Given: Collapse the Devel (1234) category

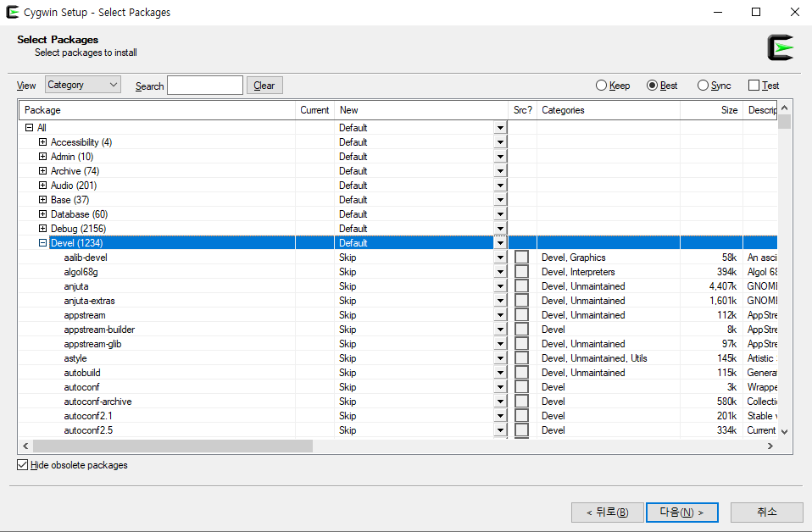Looking at the screenshot, I should [43, 243].
